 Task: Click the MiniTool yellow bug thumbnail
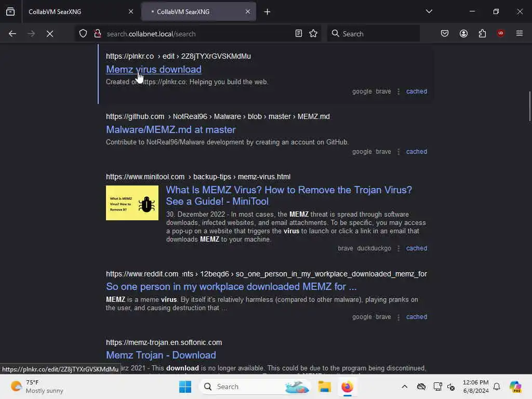[x=132, y=203]
